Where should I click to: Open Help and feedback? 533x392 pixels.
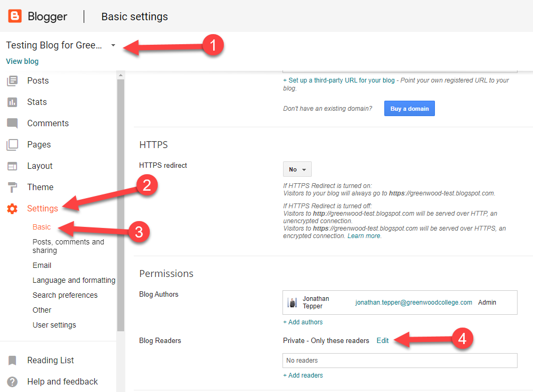click(x=62, y=382)
